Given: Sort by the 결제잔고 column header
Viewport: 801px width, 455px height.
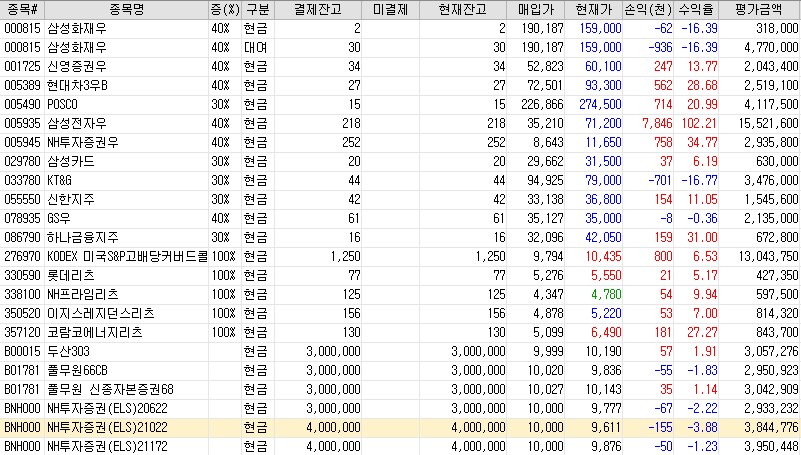Looking at the screenshot, I should pos(318,10).
